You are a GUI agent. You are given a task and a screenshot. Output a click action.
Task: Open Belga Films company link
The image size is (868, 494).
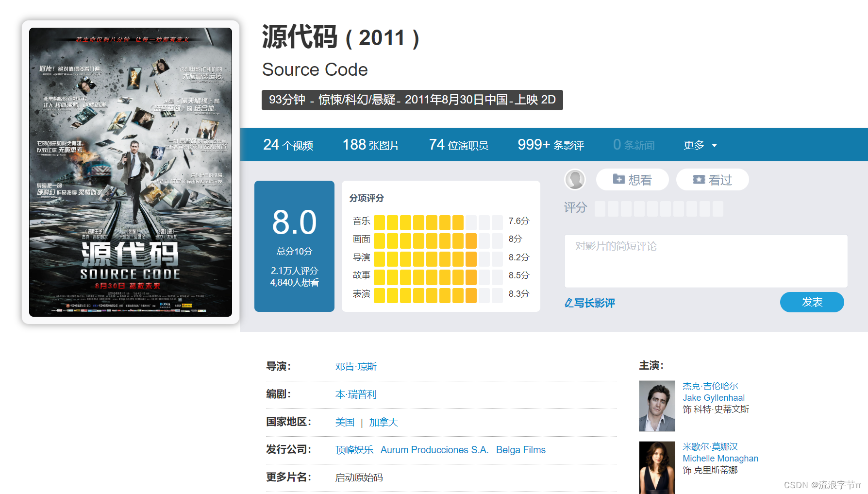click(521, 450)
